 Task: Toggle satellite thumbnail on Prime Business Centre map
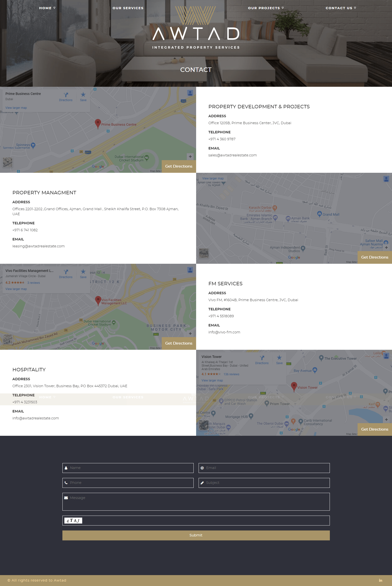point(7,162)
